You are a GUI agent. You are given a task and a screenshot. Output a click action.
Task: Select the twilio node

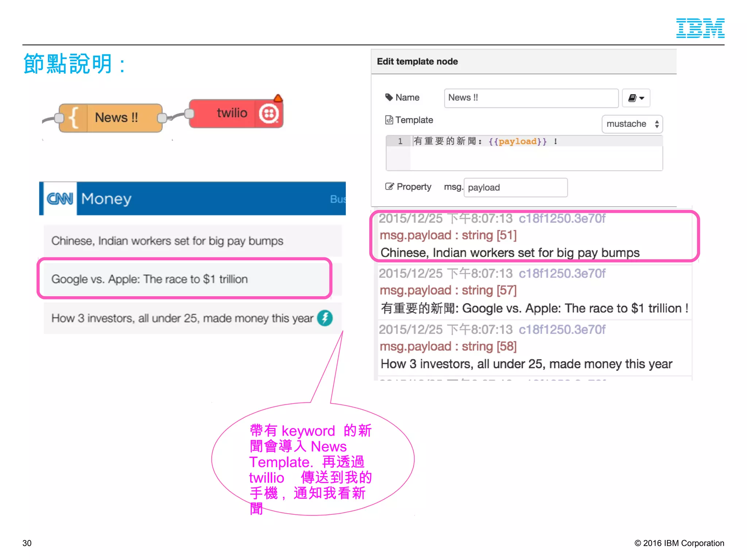[236, 113]
